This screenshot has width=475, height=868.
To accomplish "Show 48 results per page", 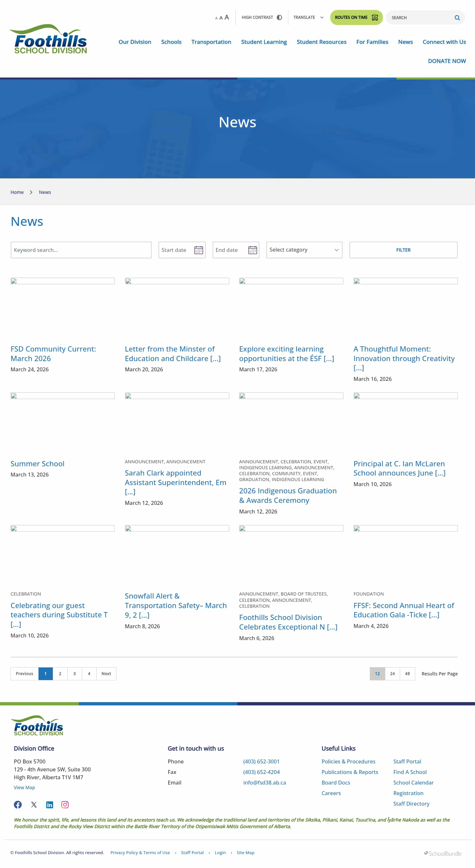I will tap(407, 673).
